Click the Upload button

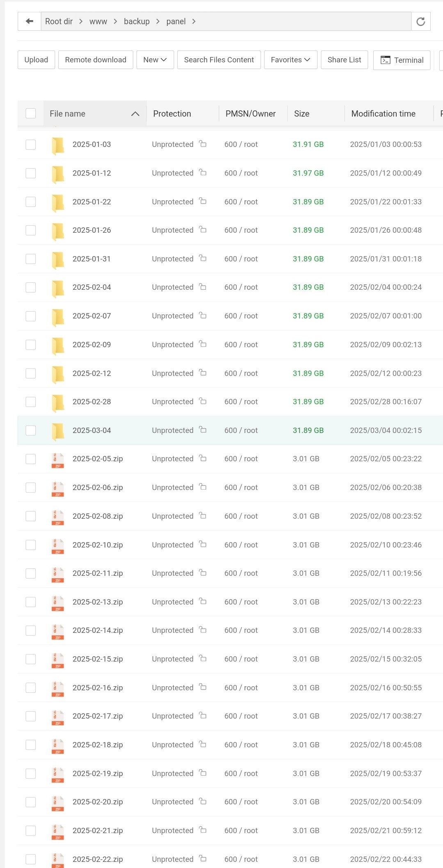point(36,60)
